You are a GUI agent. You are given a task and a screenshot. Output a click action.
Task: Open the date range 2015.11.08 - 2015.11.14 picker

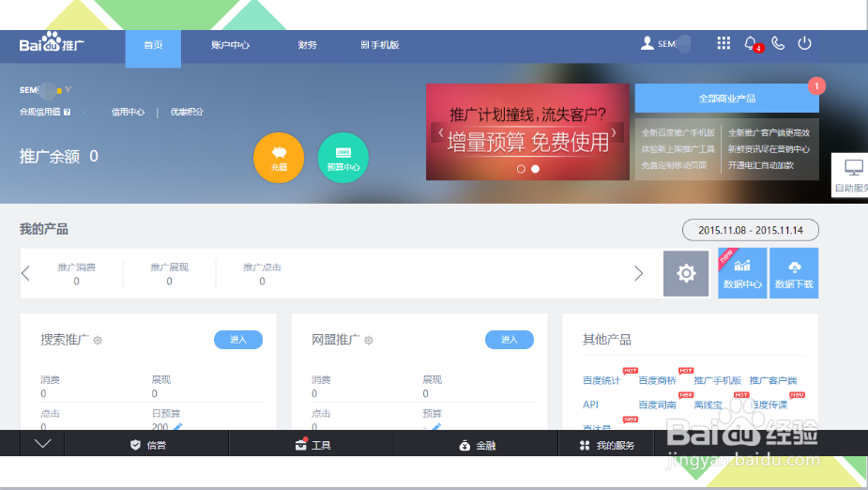point(750,230)
